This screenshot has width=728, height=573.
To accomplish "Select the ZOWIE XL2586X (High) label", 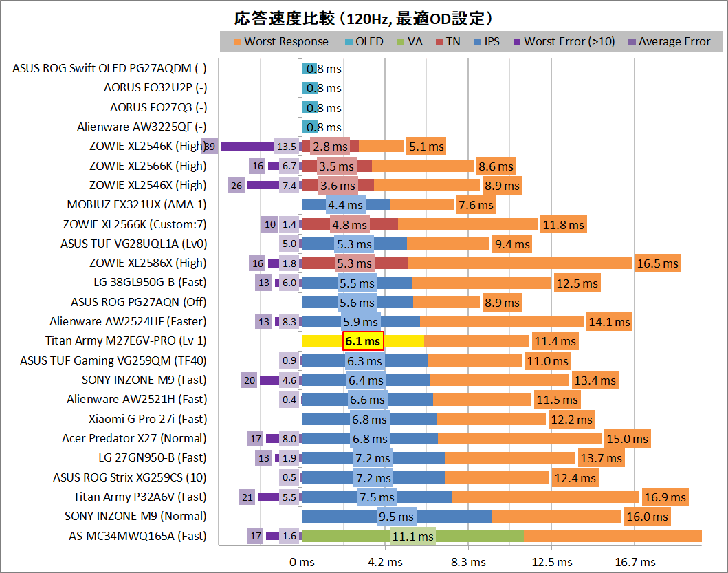I will click(x=148, y=263).
